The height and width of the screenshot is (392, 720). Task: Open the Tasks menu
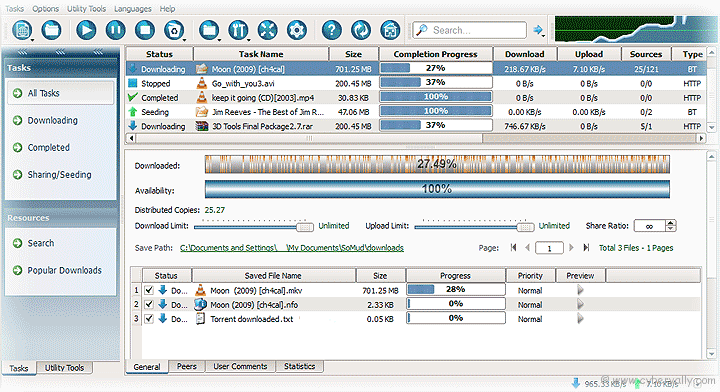[x=15, y=9]
